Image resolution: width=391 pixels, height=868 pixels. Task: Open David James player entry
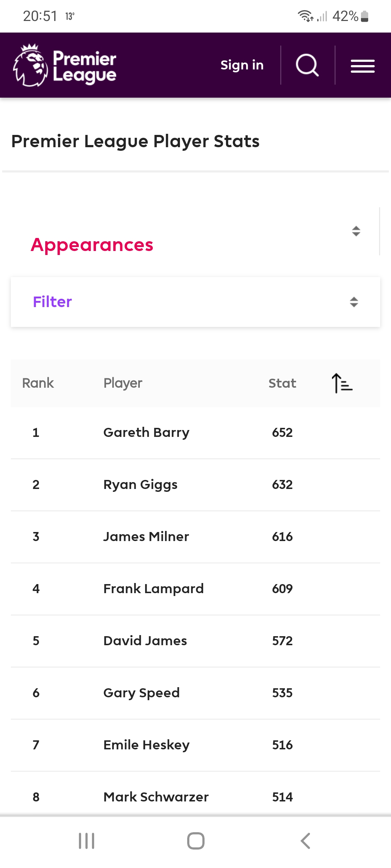(145, 641)
